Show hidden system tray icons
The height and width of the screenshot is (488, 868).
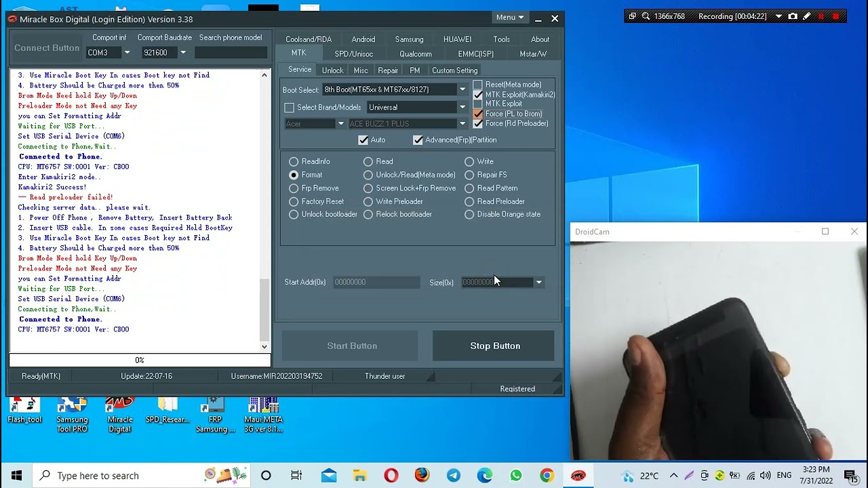673,475
